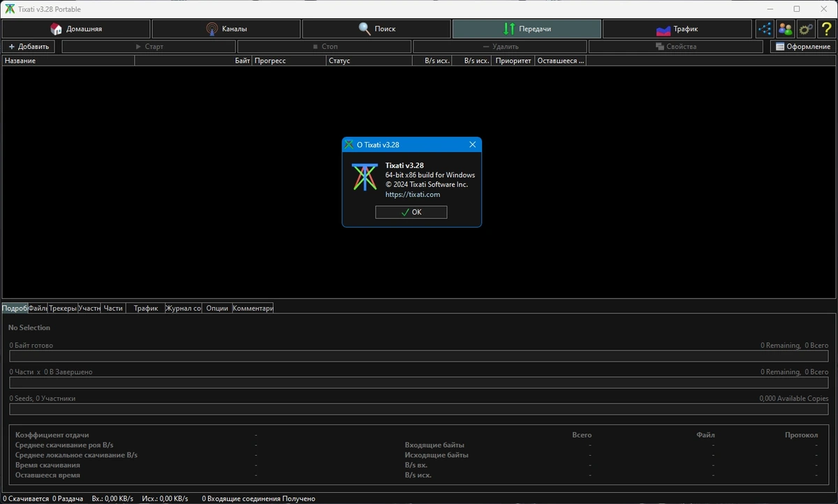This screenshot has height=504, width=838.
Task: Select the Трекеры tab
Action: [63, 308]
